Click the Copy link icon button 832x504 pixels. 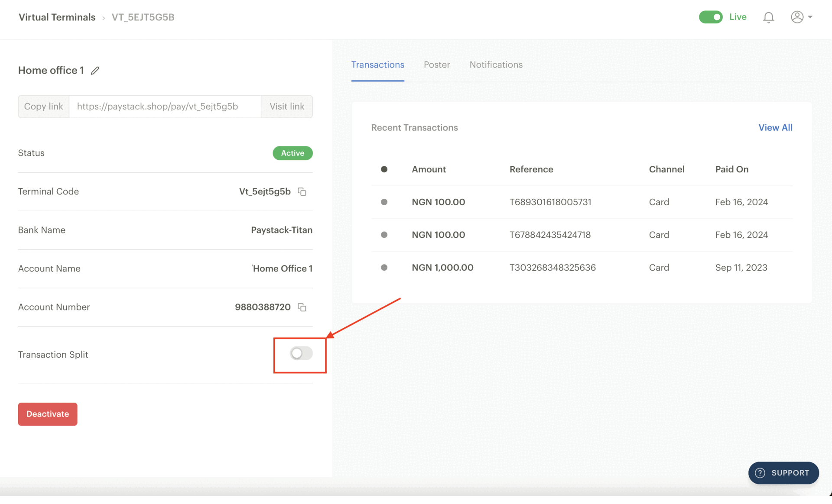[x=43, y=106]
